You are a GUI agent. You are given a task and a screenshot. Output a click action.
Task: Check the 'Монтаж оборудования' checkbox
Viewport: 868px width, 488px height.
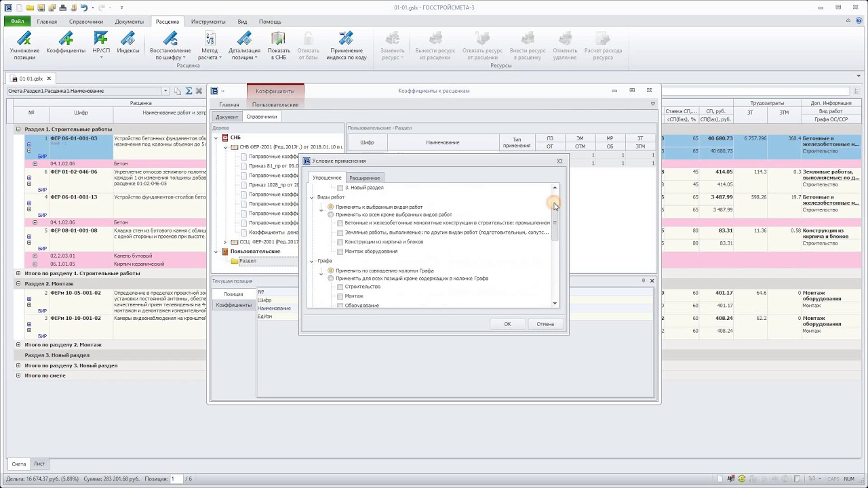[340, 251]
